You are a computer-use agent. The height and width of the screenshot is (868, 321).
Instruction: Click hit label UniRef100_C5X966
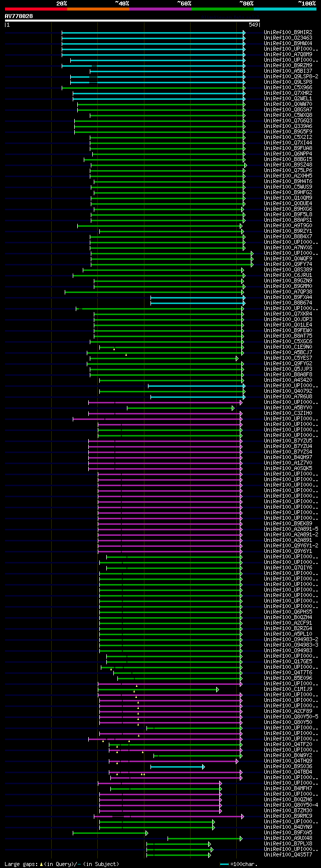pyautogui.click(x=288, y=88)
